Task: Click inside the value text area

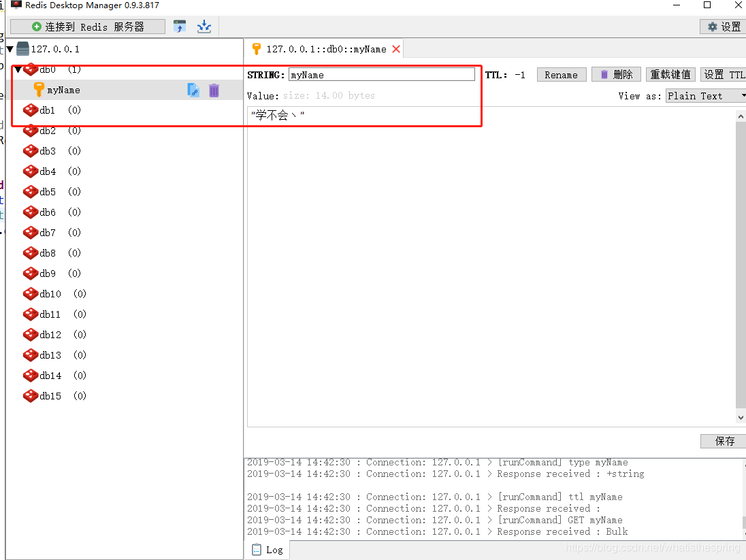Action: [491, 267]
